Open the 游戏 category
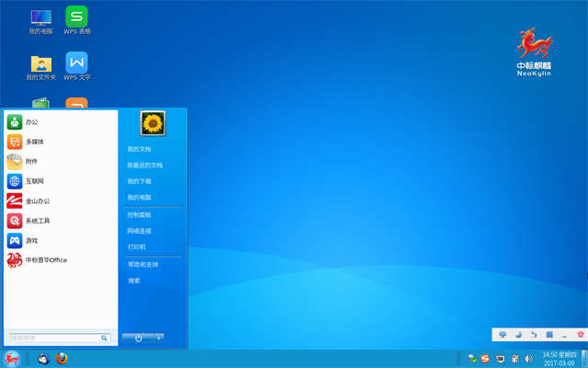 point(32,240)
